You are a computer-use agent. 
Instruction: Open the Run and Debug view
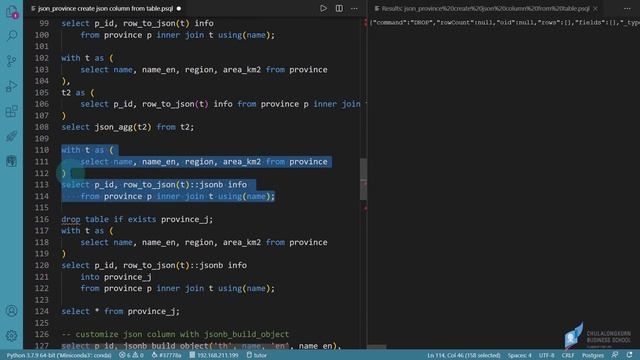coord(11,87)
